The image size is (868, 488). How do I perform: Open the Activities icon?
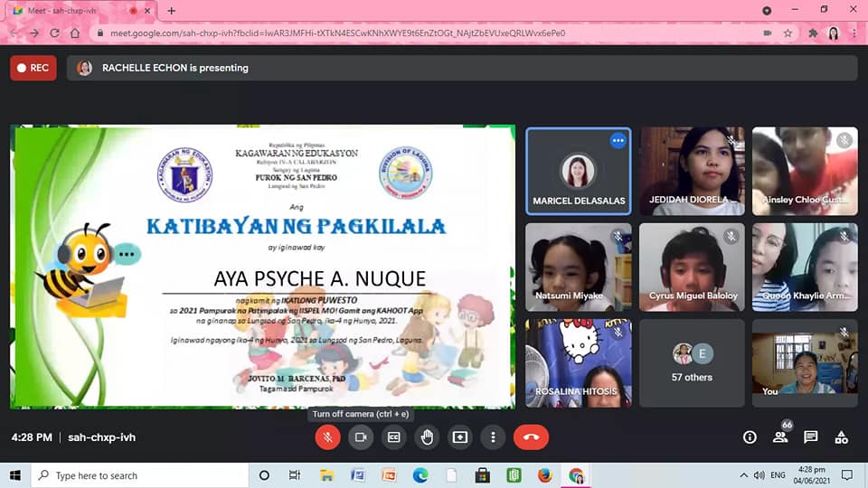842,437
